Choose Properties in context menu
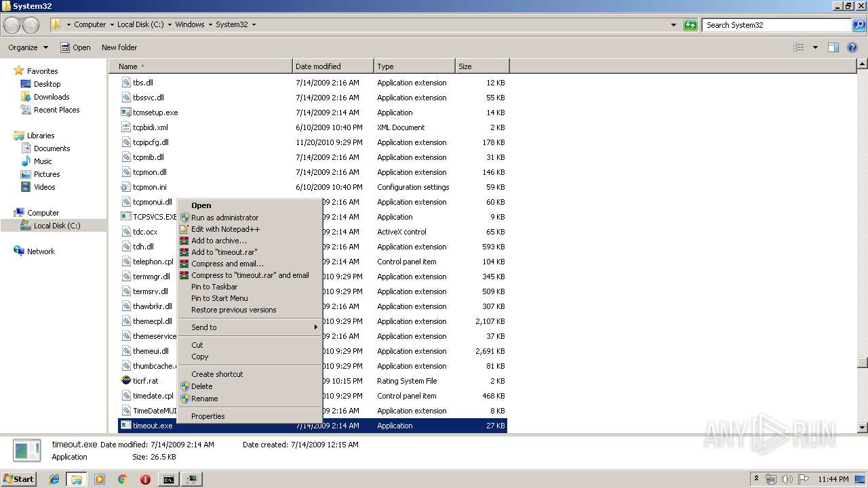 pyautogui.click(x=250, y=416)
